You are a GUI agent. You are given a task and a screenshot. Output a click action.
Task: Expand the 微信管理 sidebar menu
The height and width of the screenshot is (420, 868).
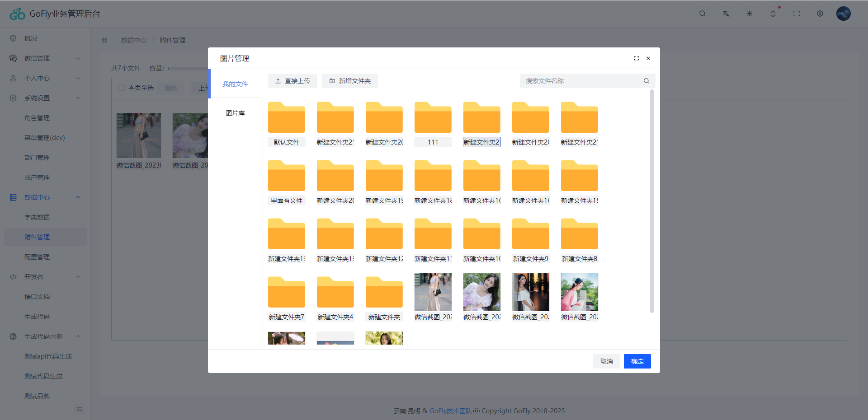tap(45, 58)
